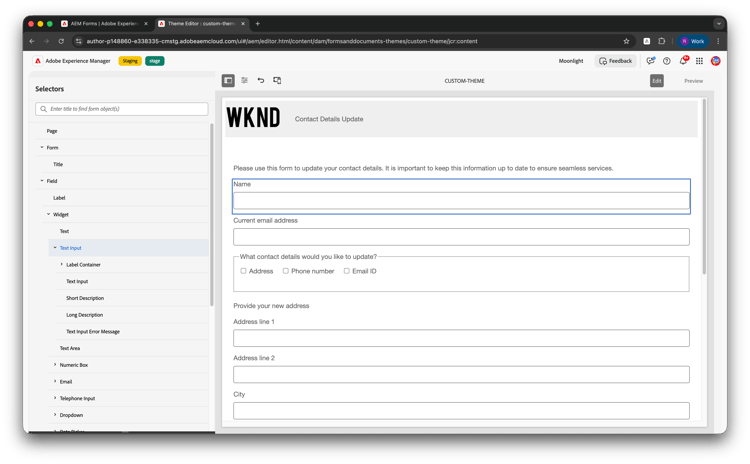
Task: Expand the Label Container node
Action: (x=62, y=264)
